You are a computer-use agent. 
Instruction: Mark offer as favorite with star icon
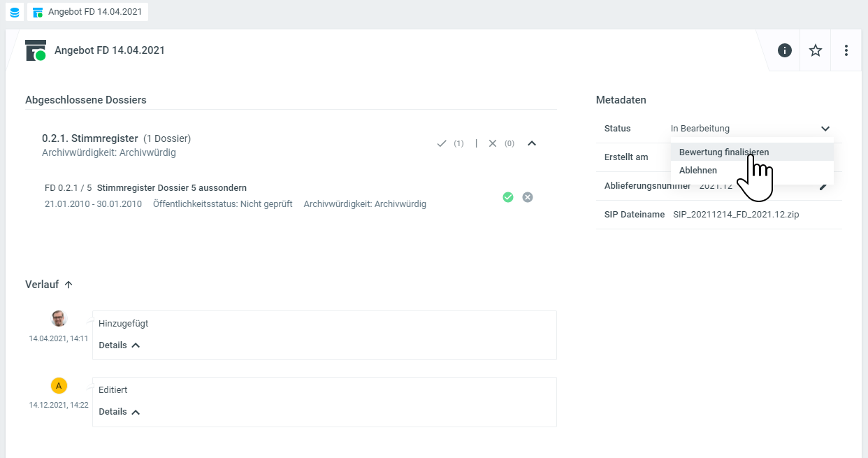point(816,50)
